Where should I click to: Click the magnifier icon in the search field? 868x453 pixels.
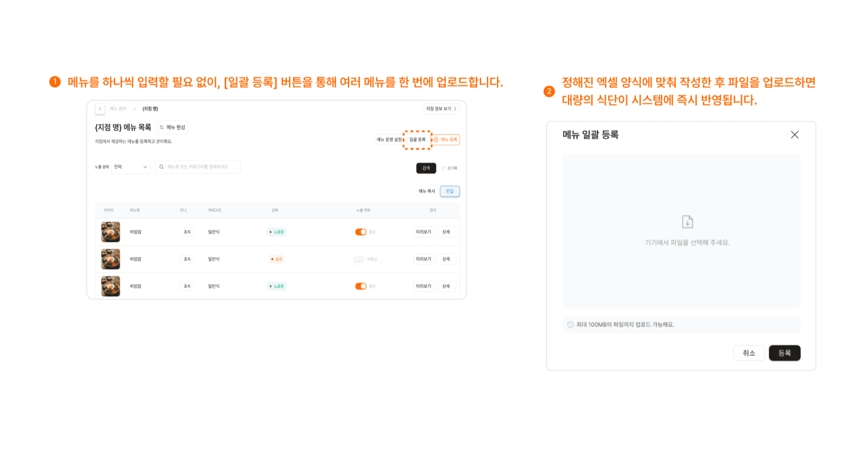click(x=162, y=167)
